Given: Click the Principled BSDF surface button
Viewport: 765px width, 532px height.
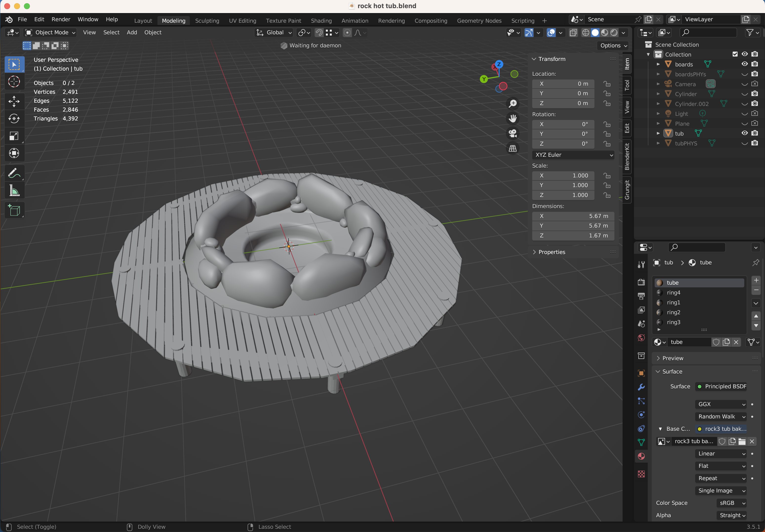Looking at the screenshot, I should pos(721,386).
